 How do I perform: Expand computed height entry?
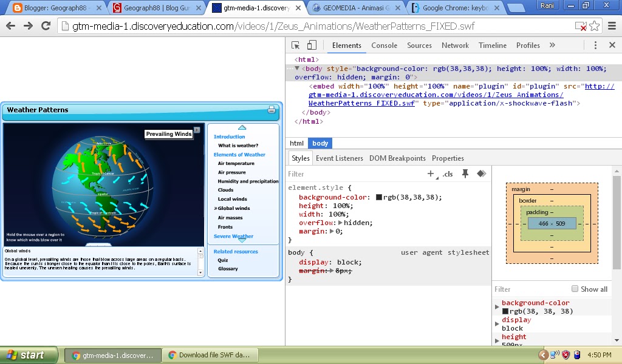click(x=497, y=340)
